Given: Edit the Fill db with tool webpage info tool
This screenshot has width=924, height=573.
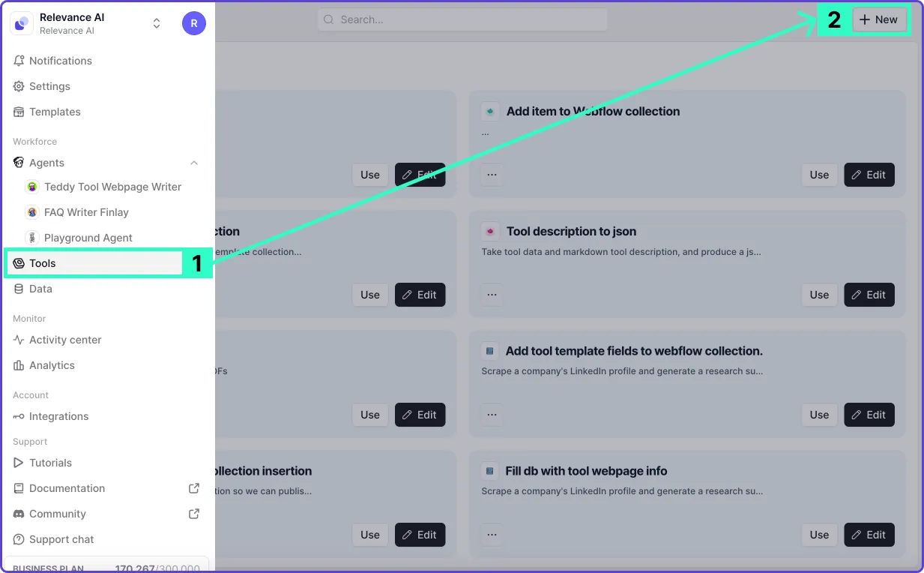Looking at the screenshot, I should 869,535.
